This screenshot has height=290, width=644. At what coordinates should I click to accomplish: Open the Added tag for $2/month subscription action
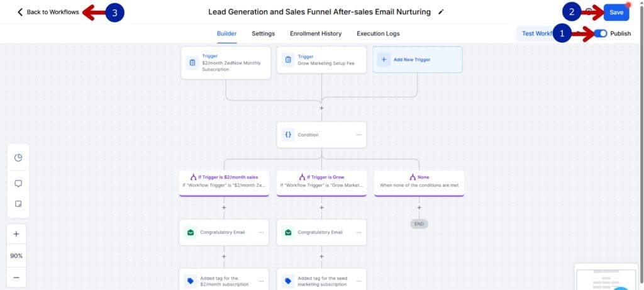pos(225,279)
